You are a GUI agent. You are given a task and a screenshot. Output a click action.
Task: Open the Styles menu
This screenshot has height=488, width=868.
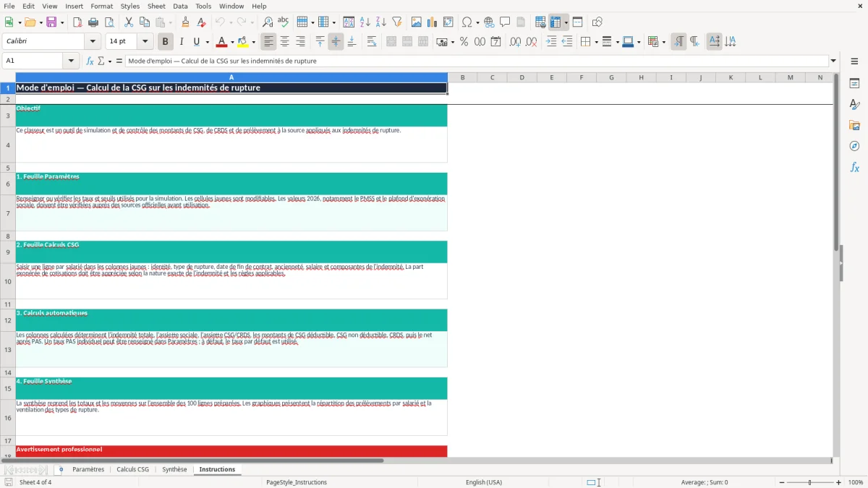click(130, 6)
